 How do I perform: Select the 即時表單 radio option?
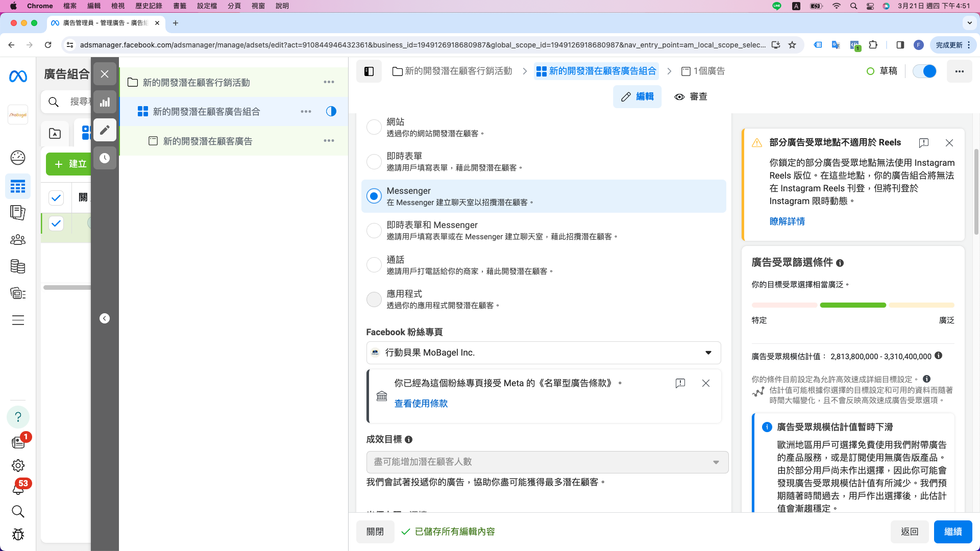(374, 161)
